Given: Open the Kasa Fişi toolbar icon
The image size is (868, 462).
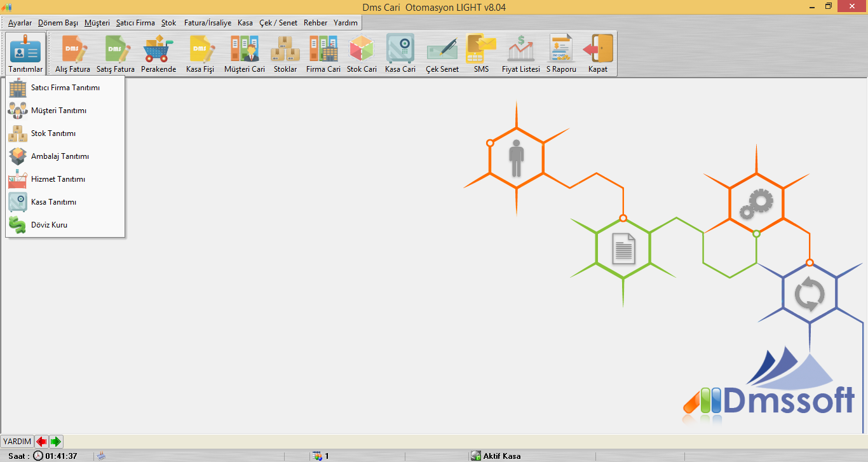Looking at the screenshot, I should 200,50.
